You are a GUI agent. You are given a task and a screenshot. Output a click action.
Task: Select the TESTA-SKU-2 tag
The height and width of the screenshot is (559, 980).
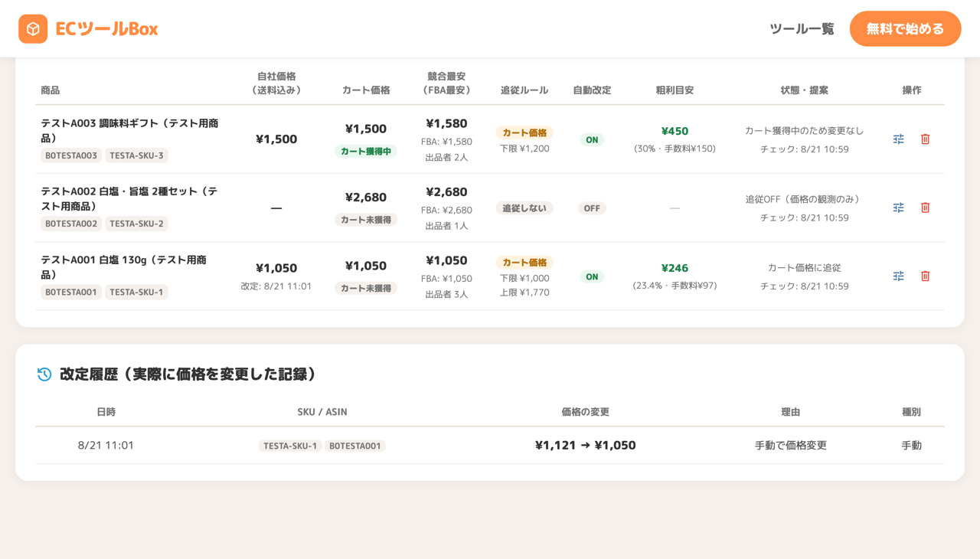[x=136, y=224]
